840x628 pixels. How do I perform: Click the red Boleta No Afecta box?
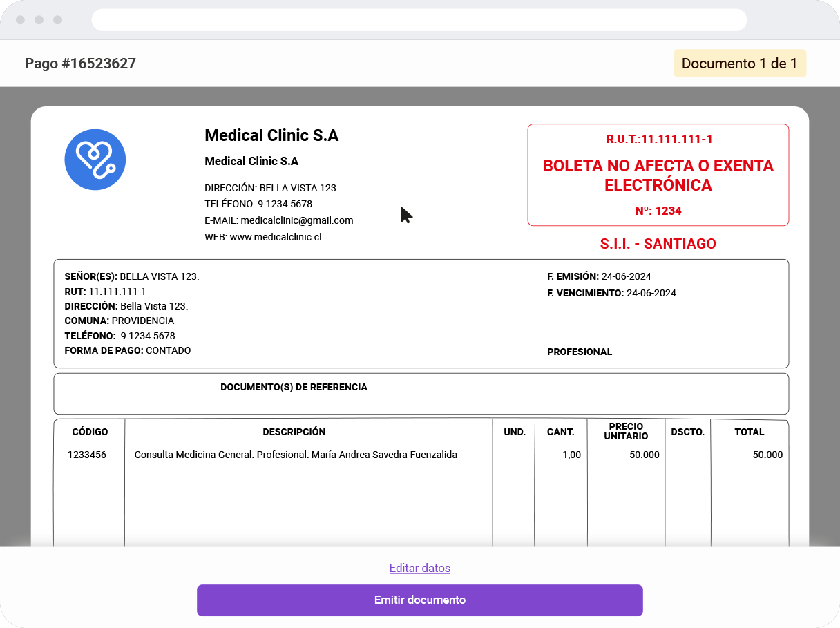pos(658,175)
